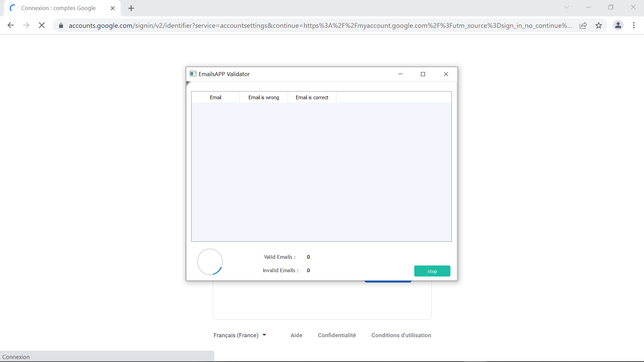Bookmark page with star icon
The width and height of the screenshot is (644, 362).
[x=599, y=25]
